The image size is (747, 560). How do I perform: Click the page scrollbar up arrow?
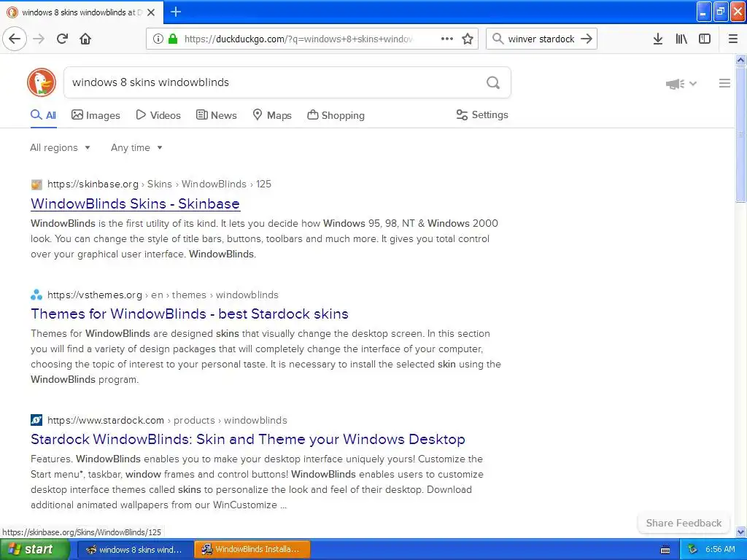pos(740,60)
